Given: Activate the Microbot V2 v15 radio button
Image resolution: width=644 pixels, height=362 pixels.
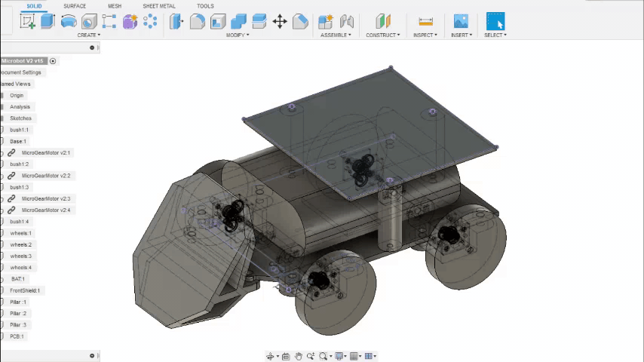Looking at the screenshot, I should [53, 61].
